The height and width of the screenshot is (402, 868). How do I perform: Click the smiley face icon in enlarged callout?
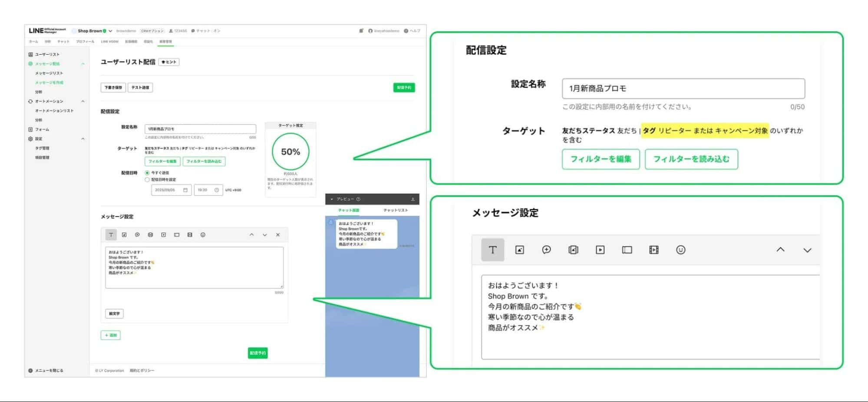681,250
